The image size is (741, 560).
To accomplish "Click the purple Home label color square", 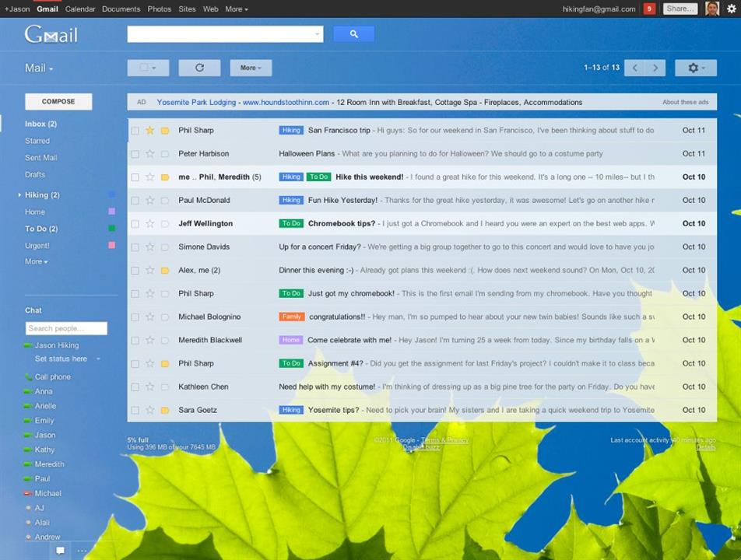I will click(x=111, y=212).
